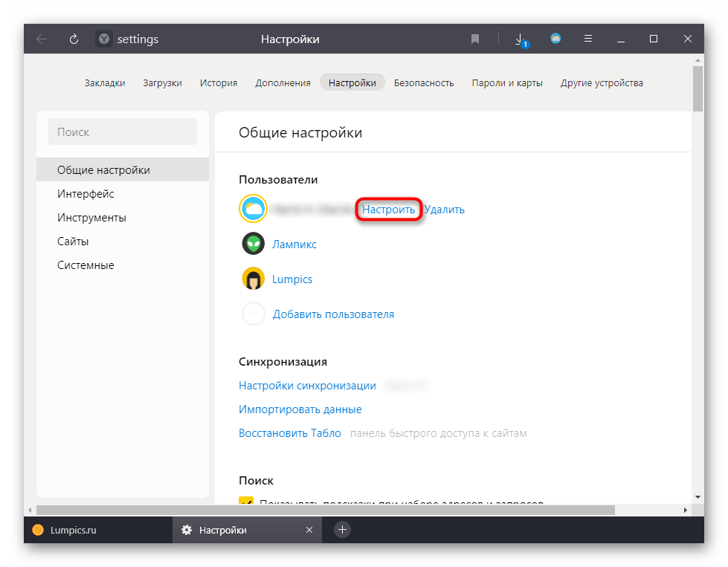Click the page reload icon

tap(74, 39)
